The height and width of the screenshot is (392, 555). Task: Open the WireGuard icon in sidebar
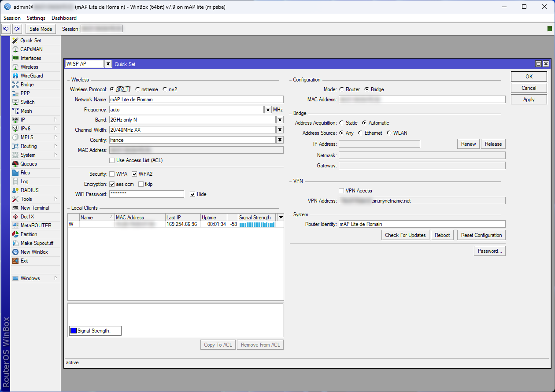coord(16,76)
